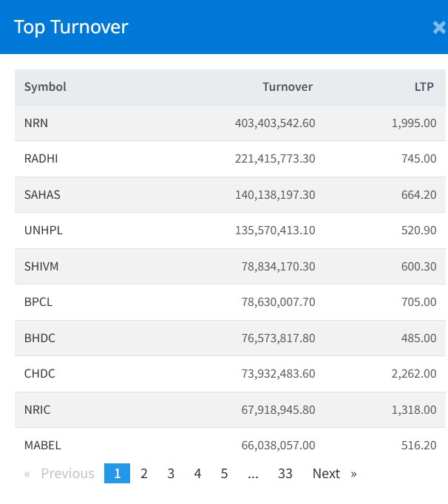This screenshot has width=448, height=504.
Task: Click the Previous page link
Action: point(60,474)
